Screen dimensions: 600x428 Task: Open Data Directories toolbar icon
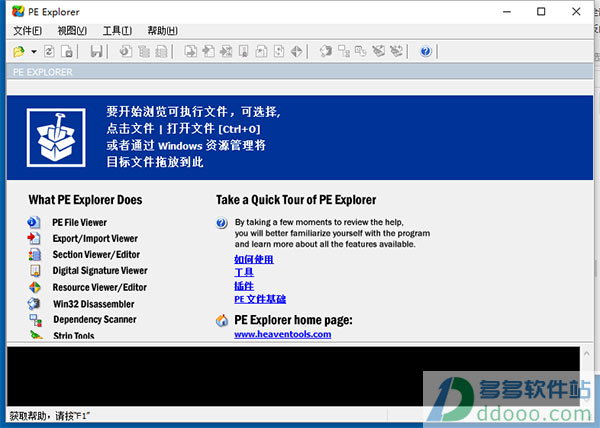144,51
